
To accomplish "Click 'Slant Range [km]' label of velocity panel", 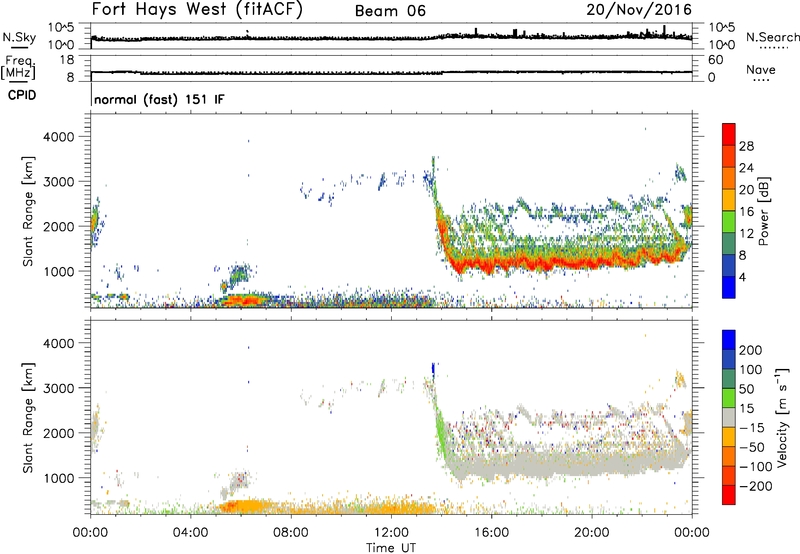I will coord(28,418).
